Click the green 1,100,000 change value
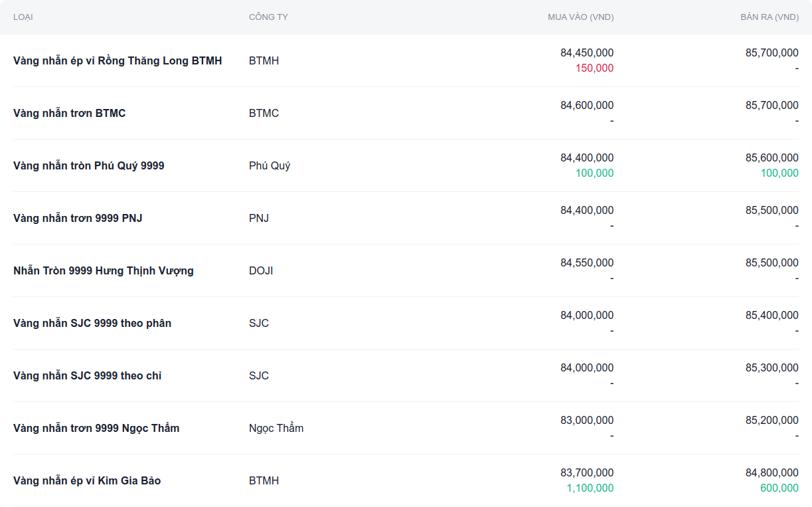This screenshot has width=812, height=507. pyautogui.click(x=590, y=488)
